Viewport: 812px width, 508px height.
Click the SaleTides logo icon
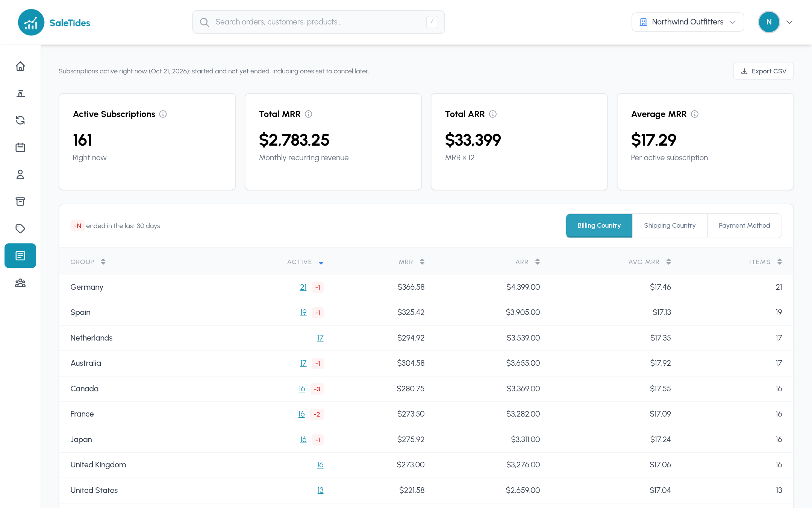31,23
